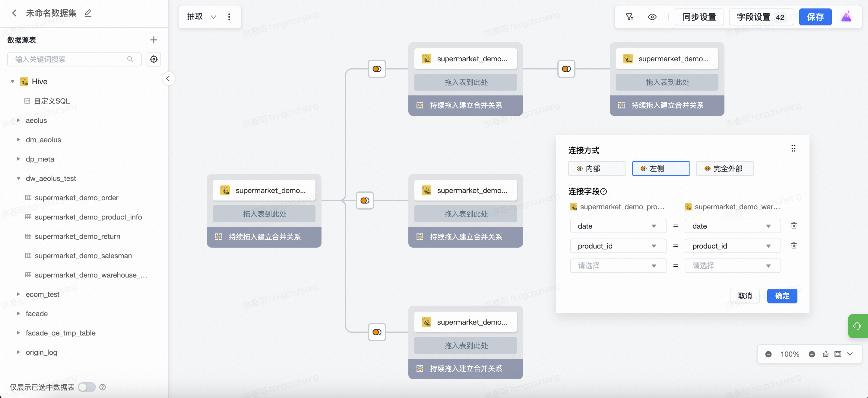Delete the product_id join field row
Viewport: 868px width, 398px height.
794,245
